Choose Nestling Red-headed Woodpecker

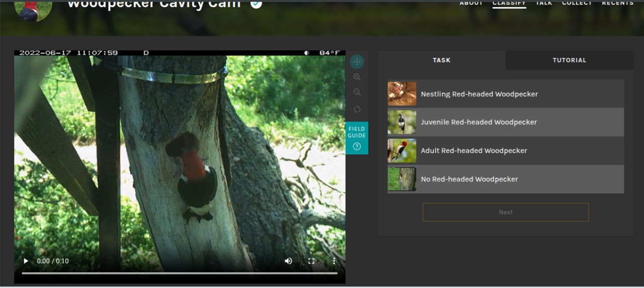coord(506,94)
